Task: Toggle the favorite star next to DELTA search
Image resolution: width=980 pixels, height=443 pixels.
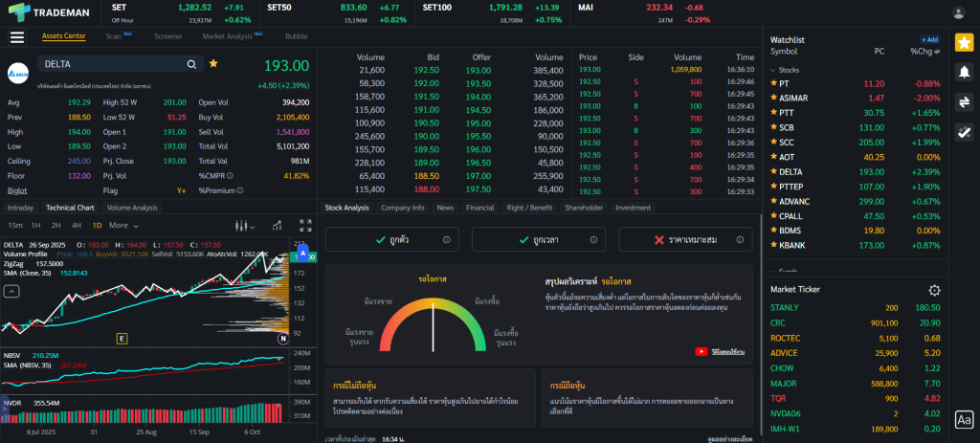Action: [213, 63]
